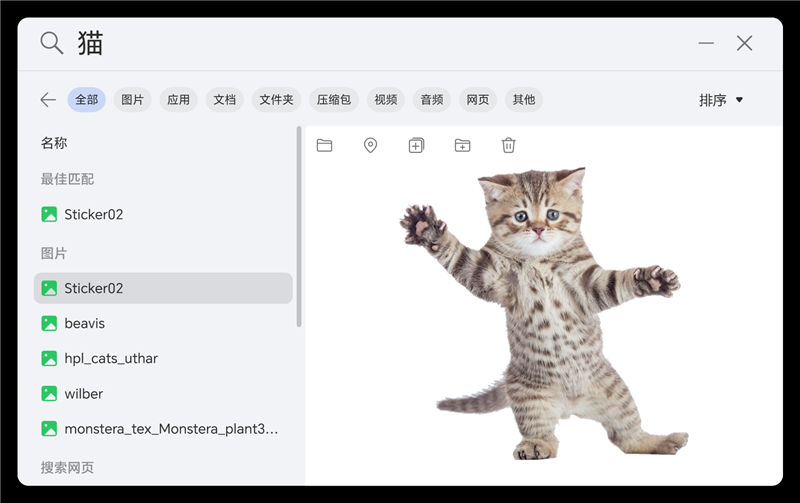Image resolution: width=800 pixels, height=503 pixels.
Task: Filter results by 文件夹
Action: point(276,99)
